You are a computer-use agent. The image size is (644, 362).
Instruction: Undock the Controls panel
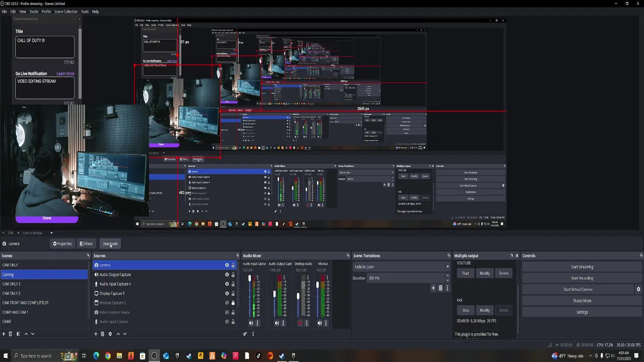click(641, 256)
